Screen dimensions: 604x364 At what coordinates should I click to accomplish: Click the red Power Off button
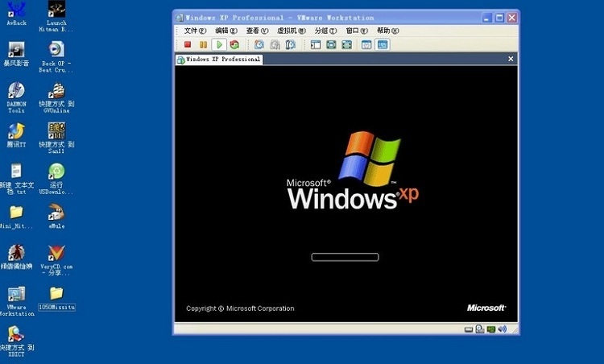[188, 45]
